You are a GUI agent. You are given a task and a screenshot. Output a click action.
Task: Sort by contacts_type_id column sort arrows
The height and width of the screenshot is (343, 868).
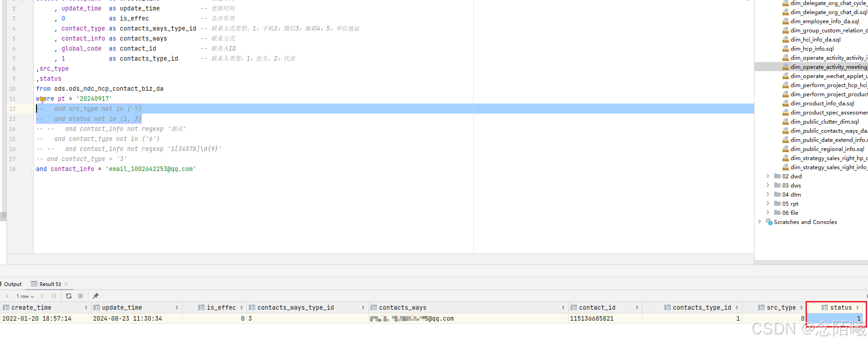737,308
